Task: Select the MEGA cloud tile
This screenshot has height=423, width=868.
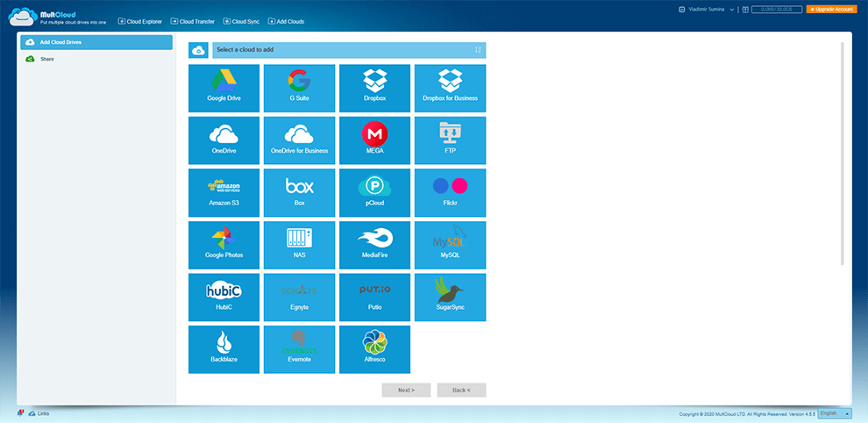Action: coord(374,140)
